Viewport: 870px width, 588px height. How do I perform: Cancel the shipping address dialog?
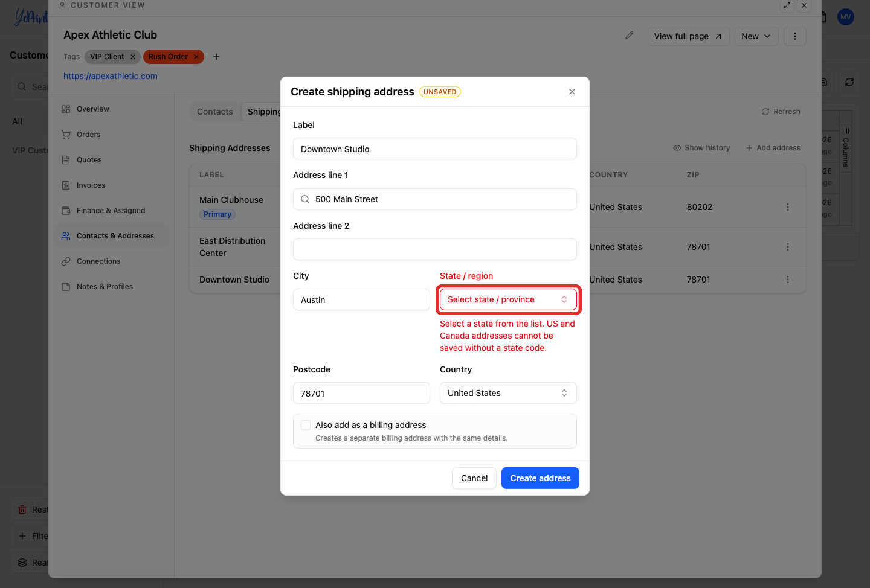click(x=474, y=478)
